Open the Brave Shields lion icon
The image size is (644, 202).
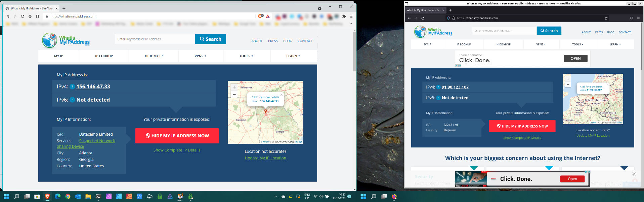pos(260,16)
